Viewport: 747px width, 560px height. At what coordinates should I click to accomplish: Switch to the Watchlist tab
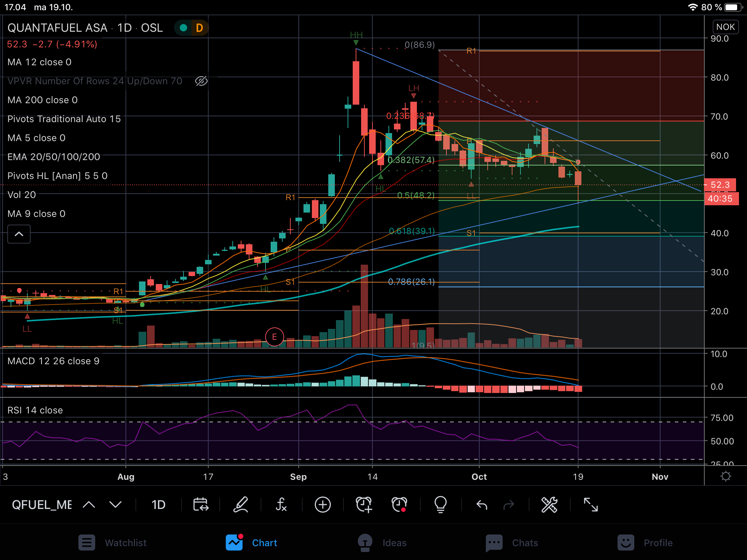tap(112, 543)
